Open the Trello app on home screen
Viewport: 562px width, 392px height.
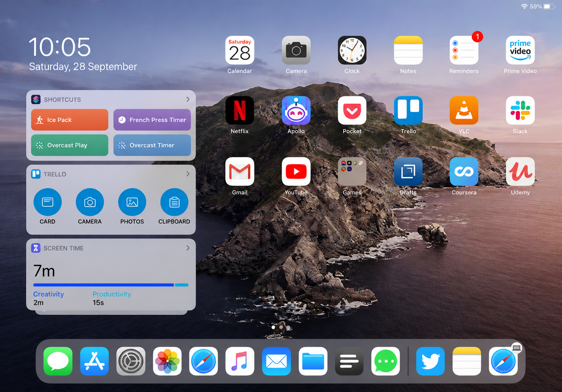pyautogui.click(x=408, y=110)
